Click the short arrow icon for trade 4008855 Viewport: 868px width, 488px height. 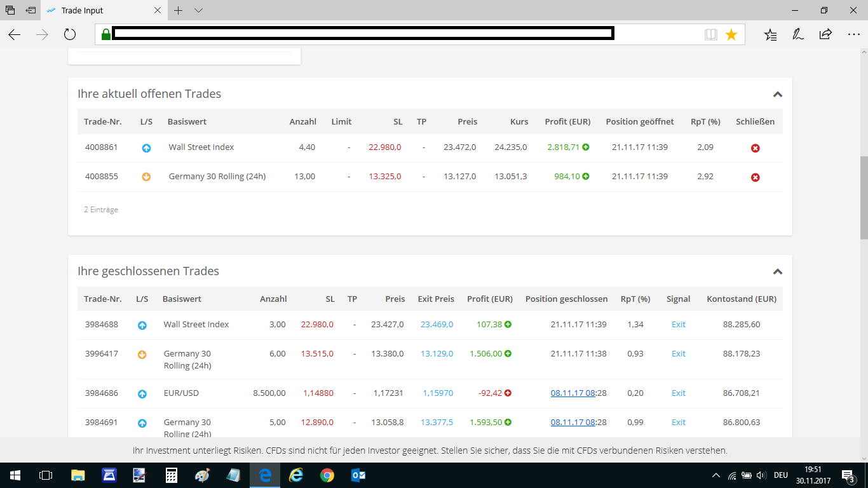(146, 177)
